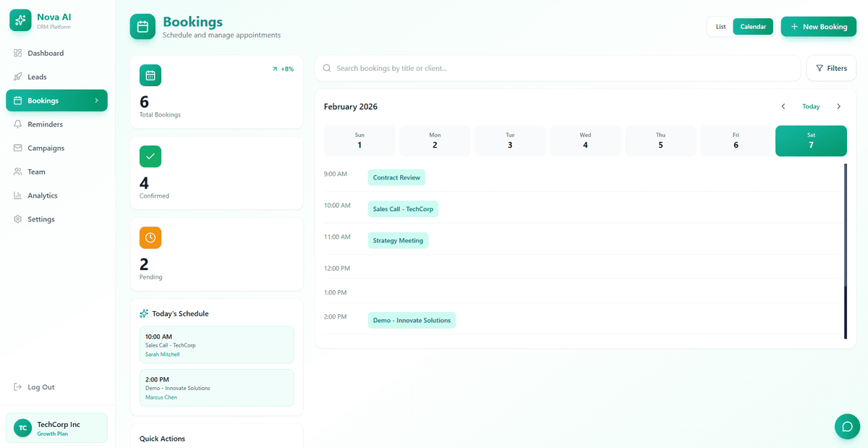Select the Wed 4 day column
Screen dimensions: 868x448
point(585,140)
